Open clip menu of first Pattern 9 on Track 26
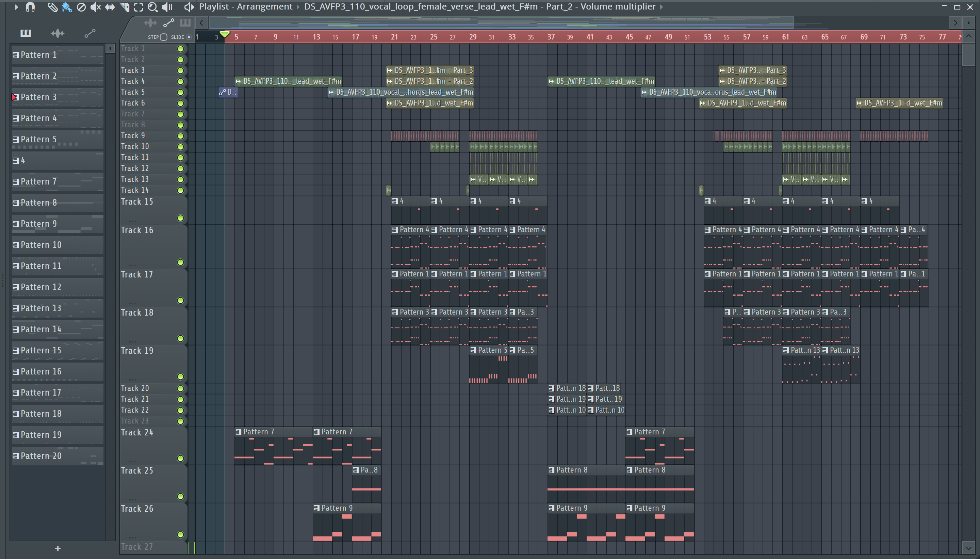This screenshot has width=980, height=559. [316, 508]
